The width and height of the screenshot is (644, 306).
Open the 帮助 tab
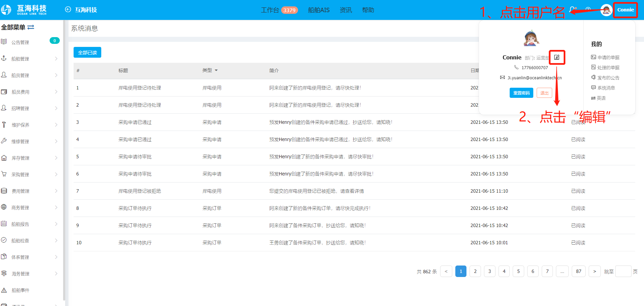tap(368, 10)
